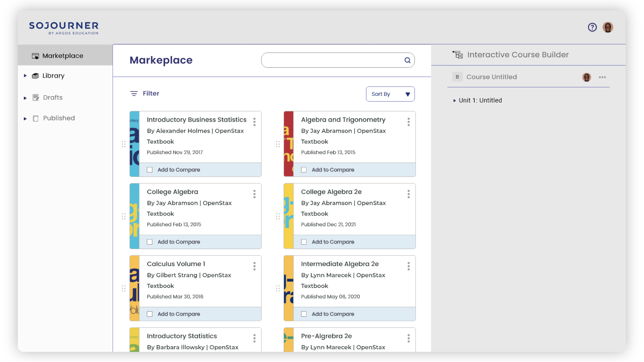Click the Marketplace sidebar icon
The image size is (644, 362).
pos(35,56)
